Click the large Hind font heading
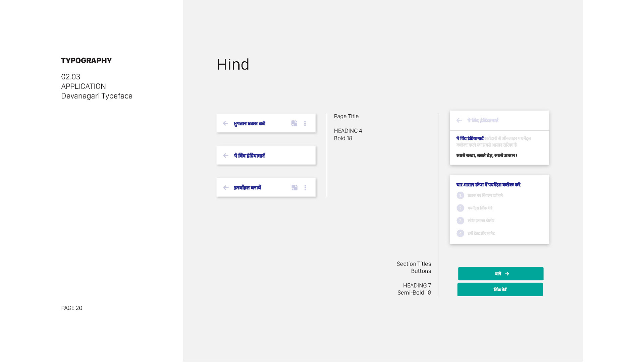The height and width of the screenshot is (362, 644). [233, 64]
